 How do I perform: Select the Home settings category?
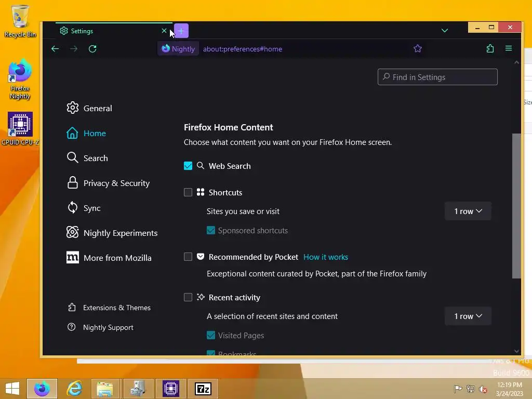click(x=86, y=134)
